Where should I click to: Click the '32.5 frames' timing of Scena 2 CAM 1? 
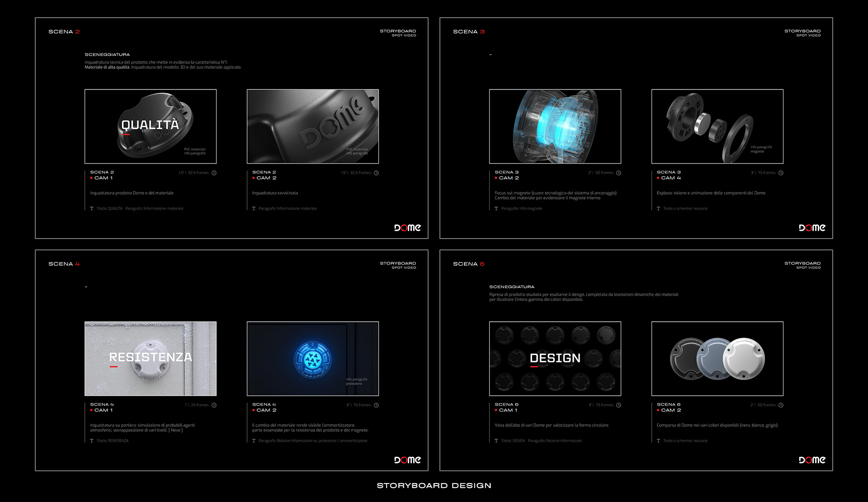pyautogui.click(x=198, y=173)
